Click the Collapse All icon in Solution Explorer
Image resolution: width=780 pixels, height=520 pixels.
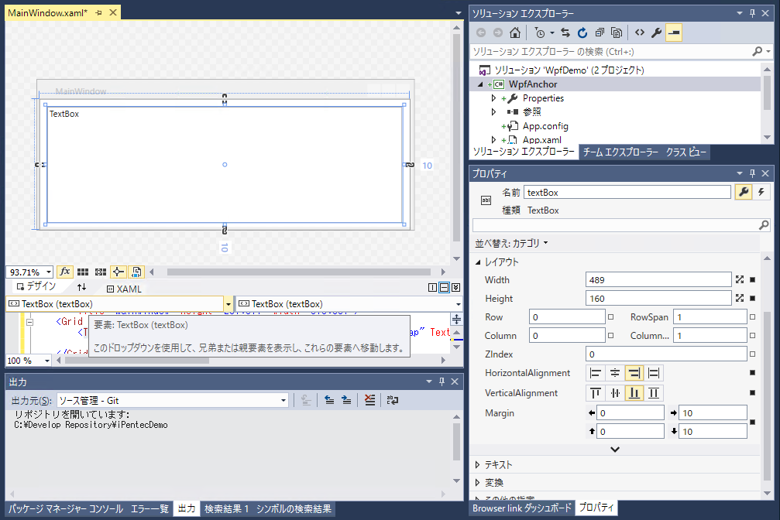600,33
